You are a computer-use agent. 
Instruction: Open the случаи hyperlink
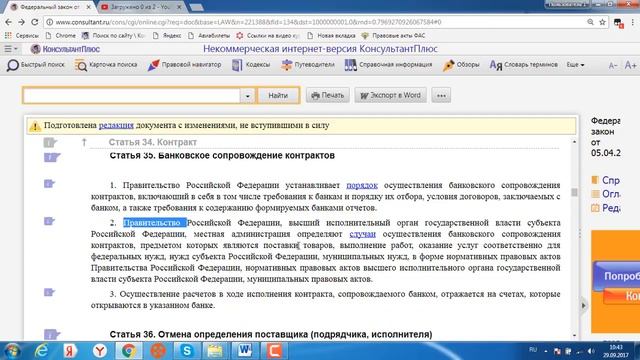[362, 234]
